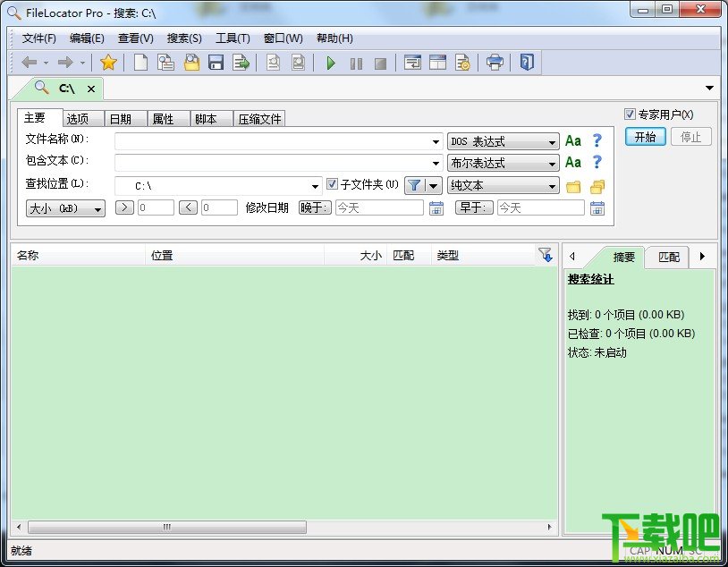Viewport: 728px width, 567px height.
Task: Switch to 日期 tab
Action: click(x=125, y=119)
